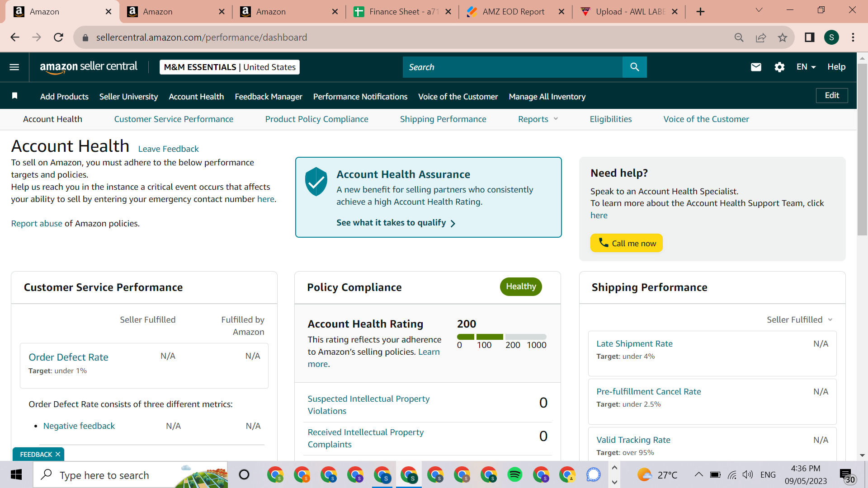Close the Finance Sheet tab
This screenshot has width=868, height=488.
448,12
